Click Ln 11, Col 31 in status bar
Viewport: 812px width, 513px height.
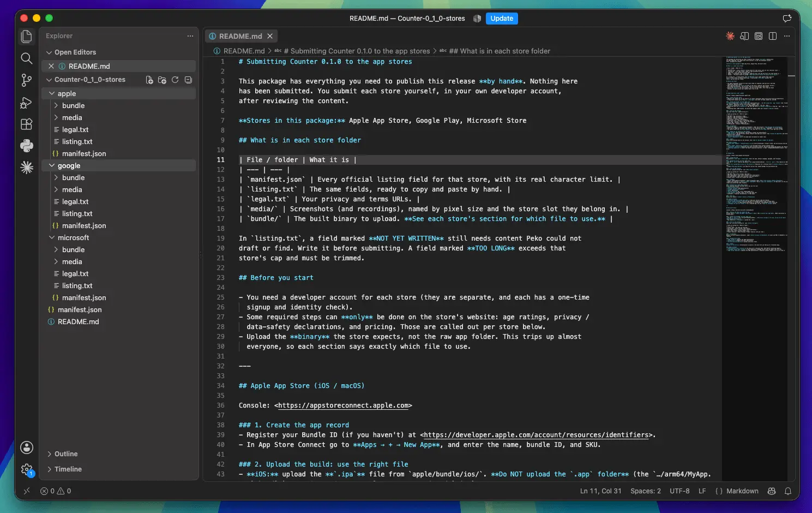[x=601, y=491]
